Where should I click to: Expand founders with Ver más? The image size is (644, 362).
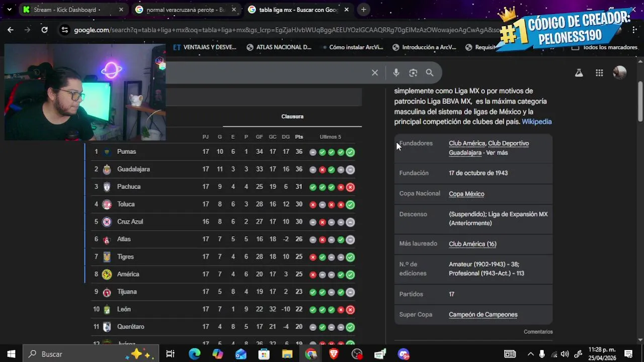pyautogui.click(x=497, y=153)
